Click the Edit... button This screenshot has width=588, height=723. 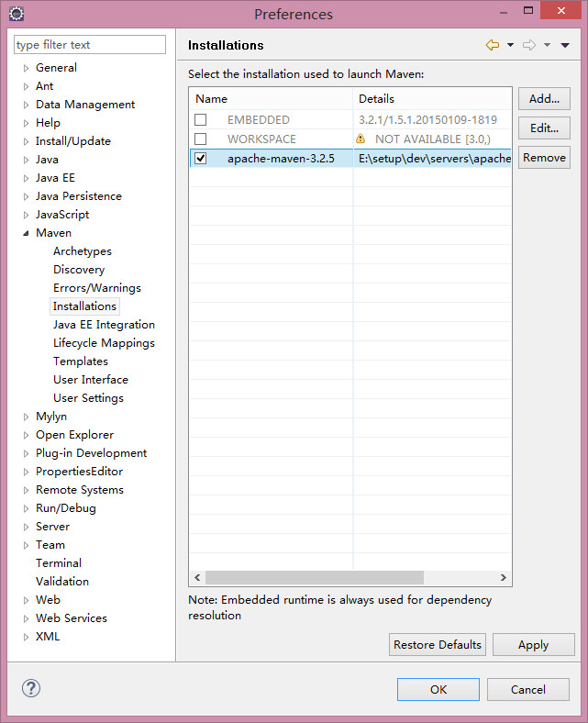pyautogui.click(x=544, y=128)
